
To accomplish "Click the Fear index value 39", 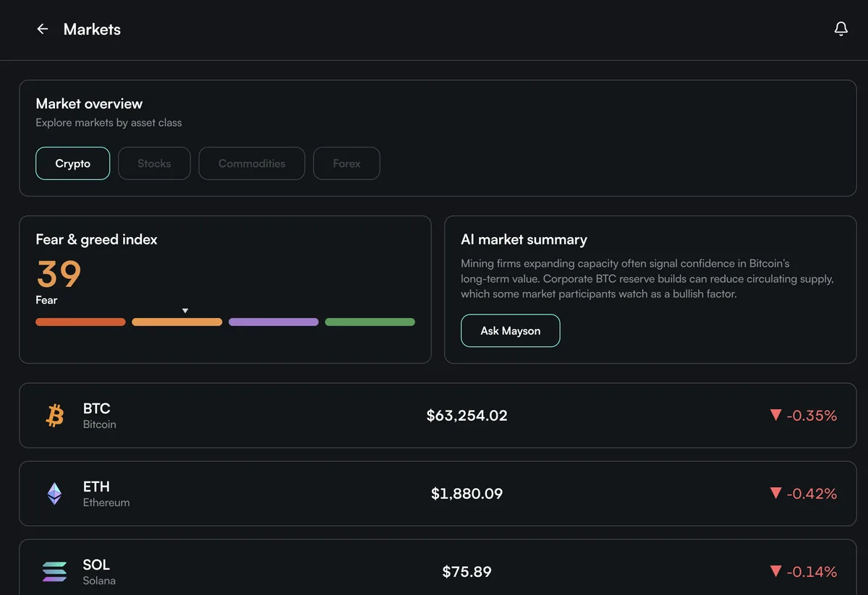I will pos(59,275).
